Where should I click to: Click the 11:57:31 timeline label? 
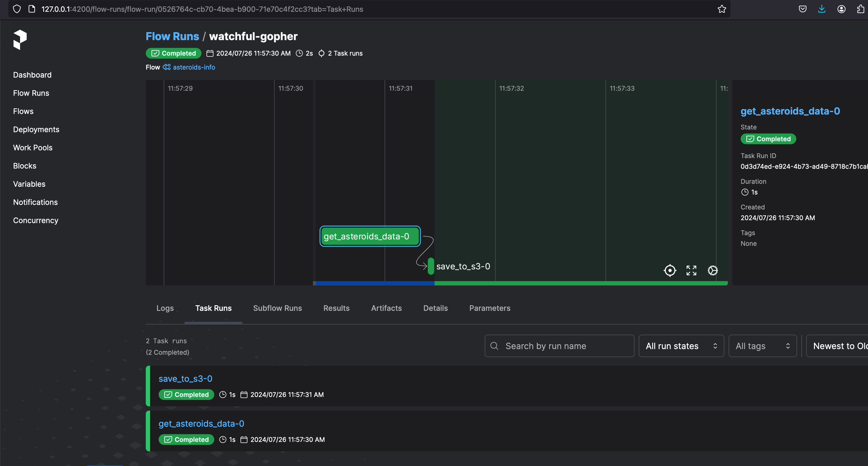[x=400, y=88]
